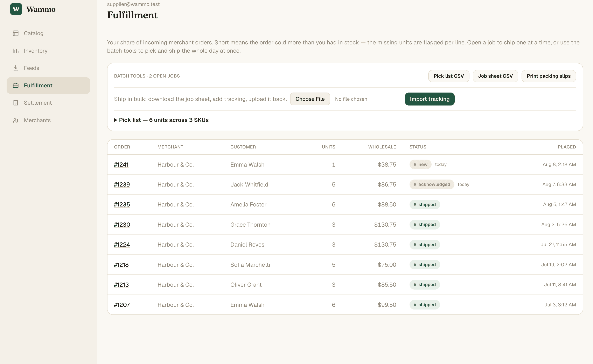593x364 pixels.
Task: Click the STATUS column header
Action: tap(418, 147)
